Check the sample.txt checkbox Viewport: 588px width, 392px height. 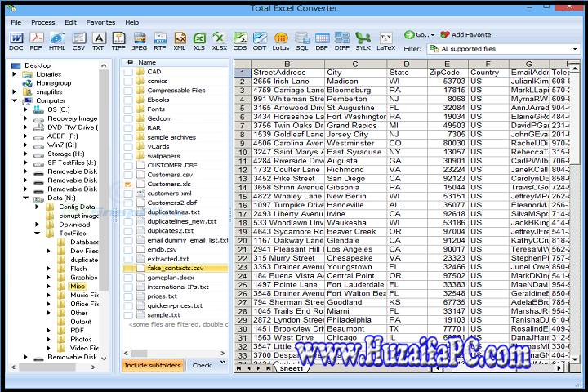(x=128, y=315)
